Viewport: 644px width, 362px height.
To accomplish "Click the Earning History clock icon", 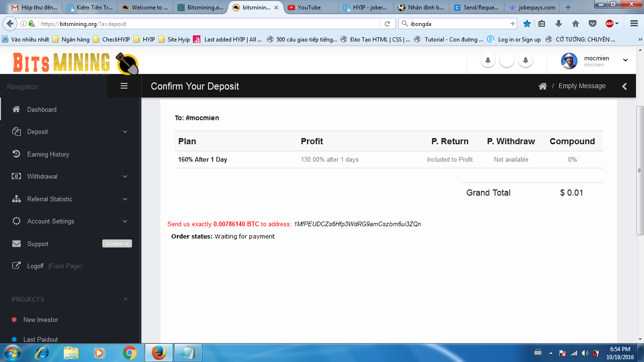I will click(x=16, y=154).
